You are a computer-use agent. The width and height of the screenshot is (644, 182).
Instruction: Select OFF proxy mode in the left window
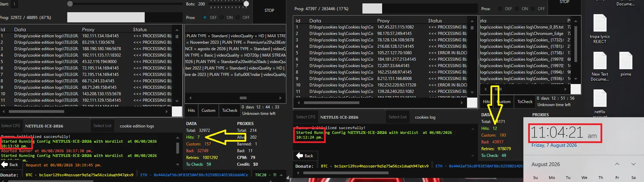coord(238,17)
